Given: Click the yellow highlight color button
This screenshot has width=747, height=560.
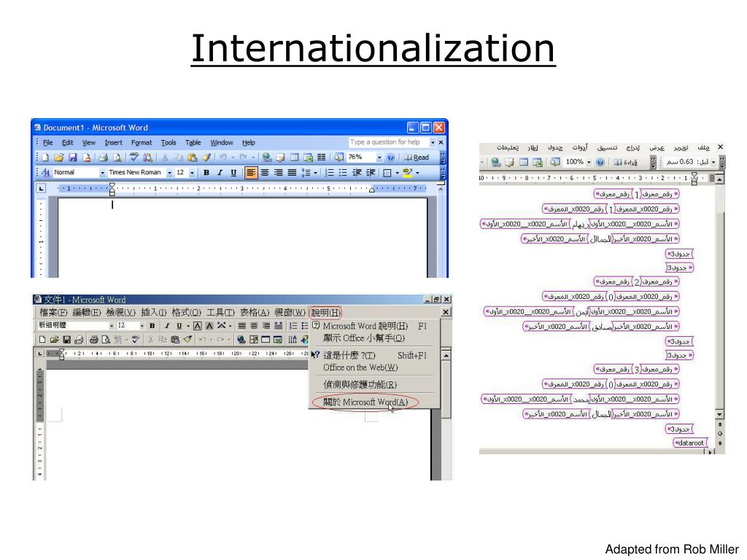Looking at the screenshot, I should coord(407,172).
